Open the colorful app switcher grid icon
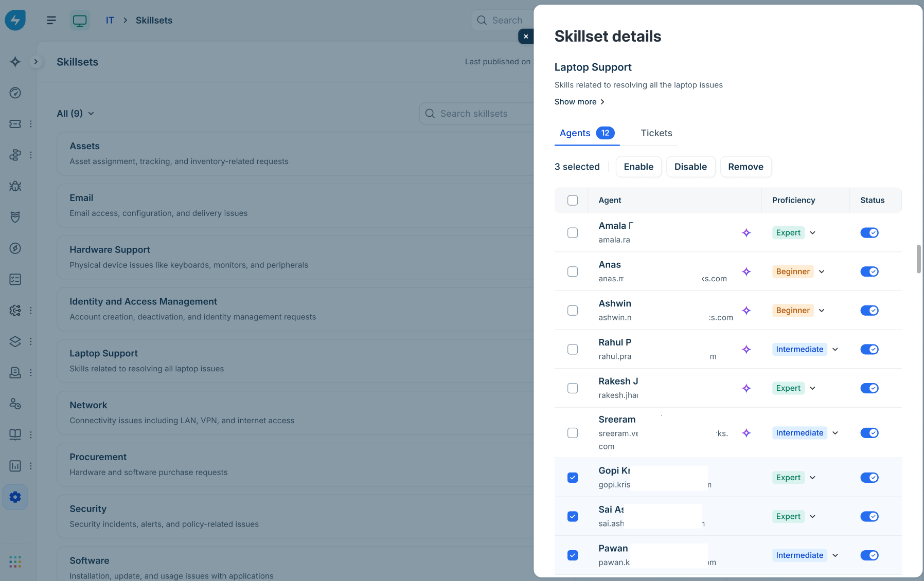Image resolution: width=924 pixels, height=581 pixels. (15, 561)
